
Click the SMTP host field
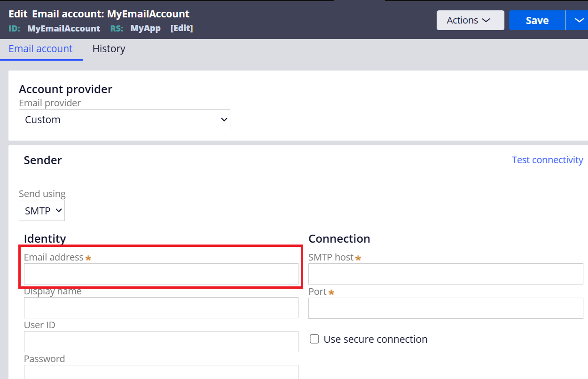[445, 274]
